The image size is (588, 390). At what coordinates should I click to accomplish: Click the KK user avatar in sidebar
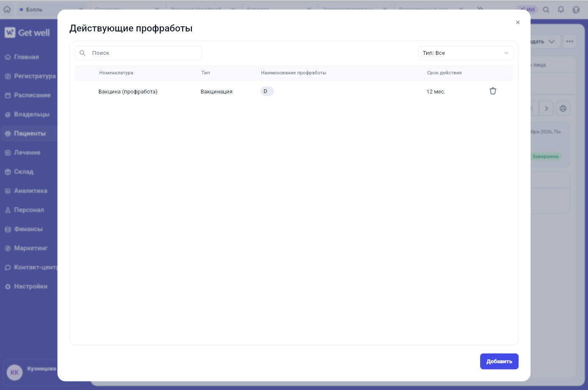[14, 373]
